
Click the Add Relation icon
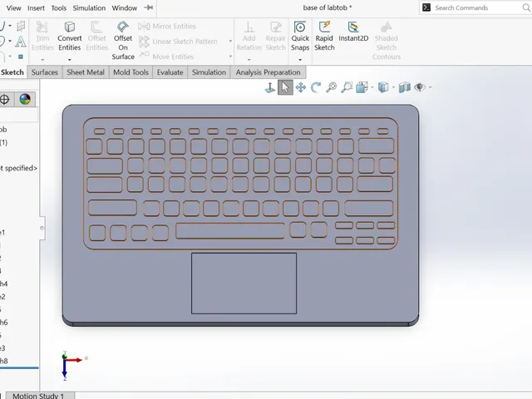click(x=249, y=27)
